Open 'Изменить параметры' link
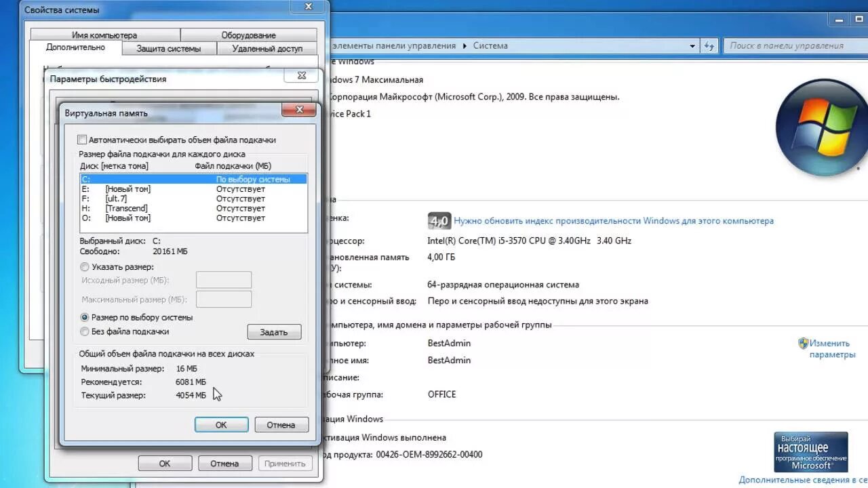This screenshot has width=868, height=488. point(832,348)
